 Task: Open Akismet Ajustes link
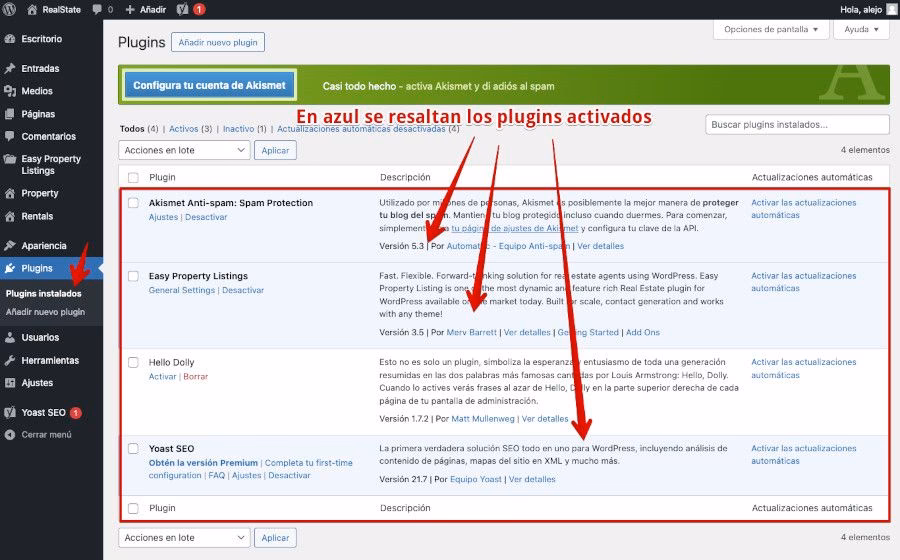[163, 217]
